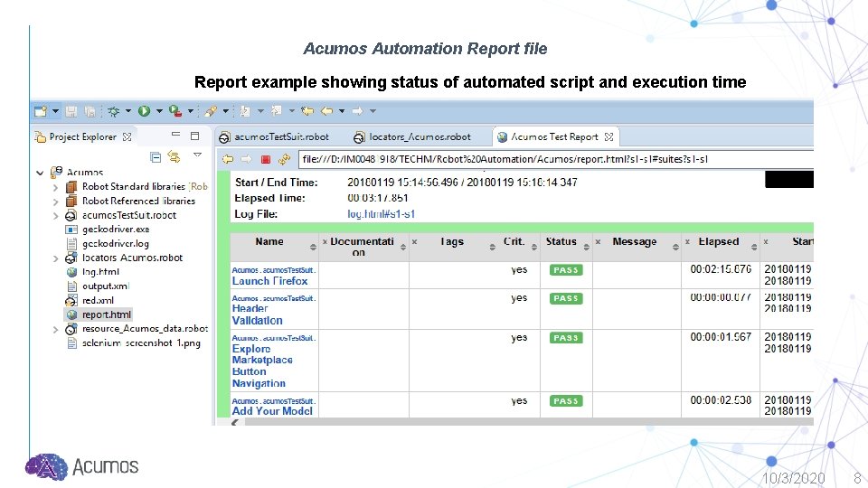
Task: Select report.html in the tree
Action: (x=107, y=314)
